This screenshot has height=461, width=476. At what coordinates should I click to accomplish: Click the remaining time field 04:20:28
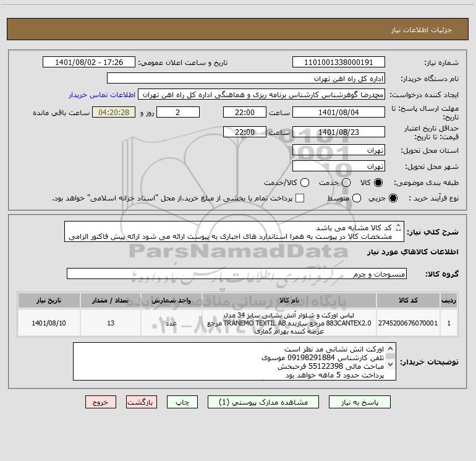click(114, 112)
